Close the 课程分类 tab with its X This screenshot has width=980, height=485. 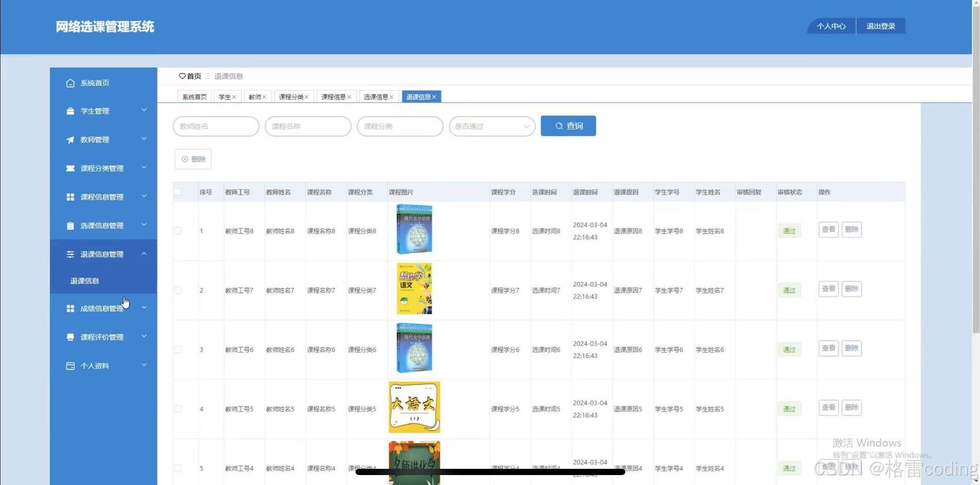click(307, 97)
